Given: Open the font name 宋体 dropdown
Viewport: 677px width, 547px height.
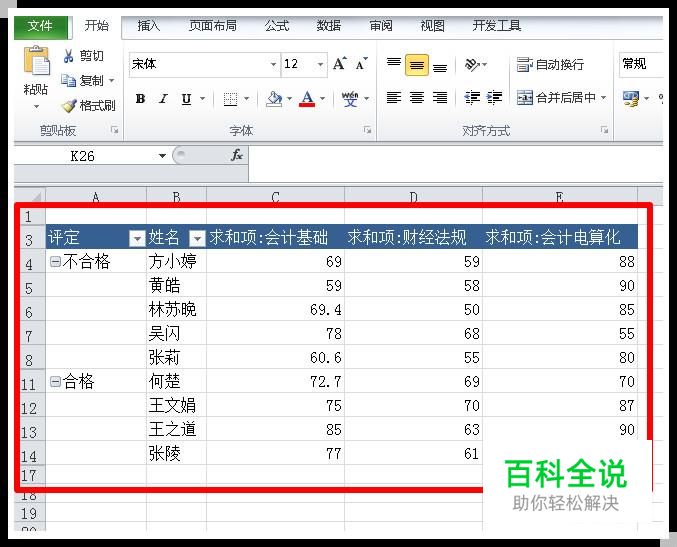Looking at the screenshot, I should [273, 65].
